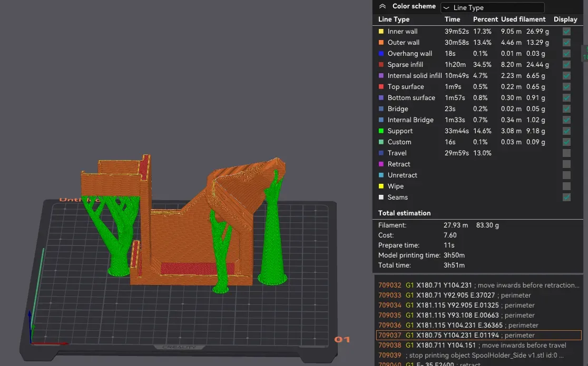Click the Percent column header
This screenshot has height=366, width=588.
click(485, 19)
